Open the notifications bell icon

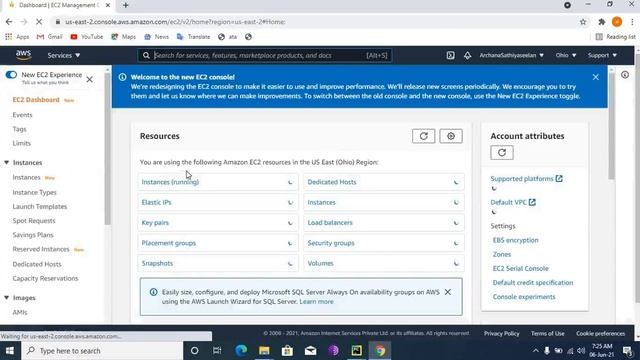pyautogui.click(x=467, y=55)
